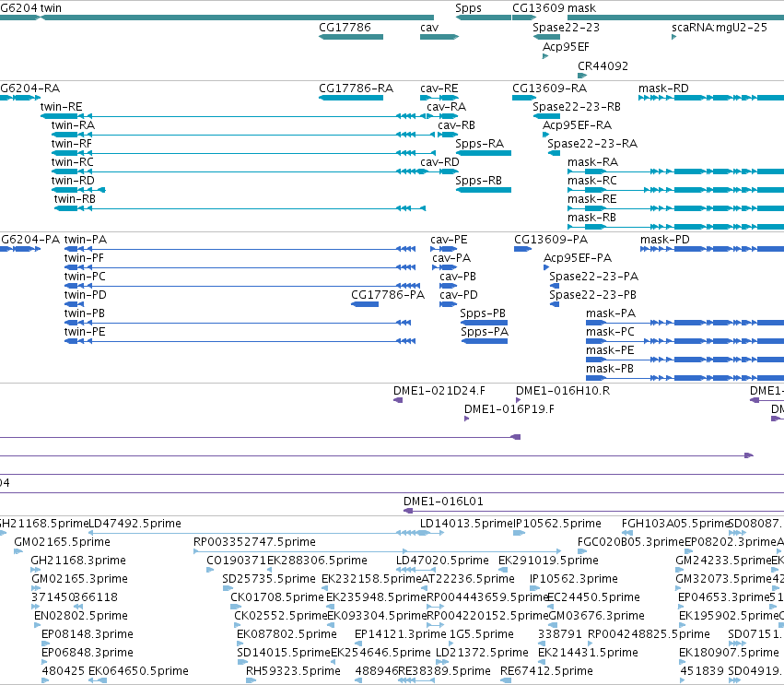This screenshot has width=784, height=685.
Task: Select the Spps-PB protein bar
Action: (484, 323)
